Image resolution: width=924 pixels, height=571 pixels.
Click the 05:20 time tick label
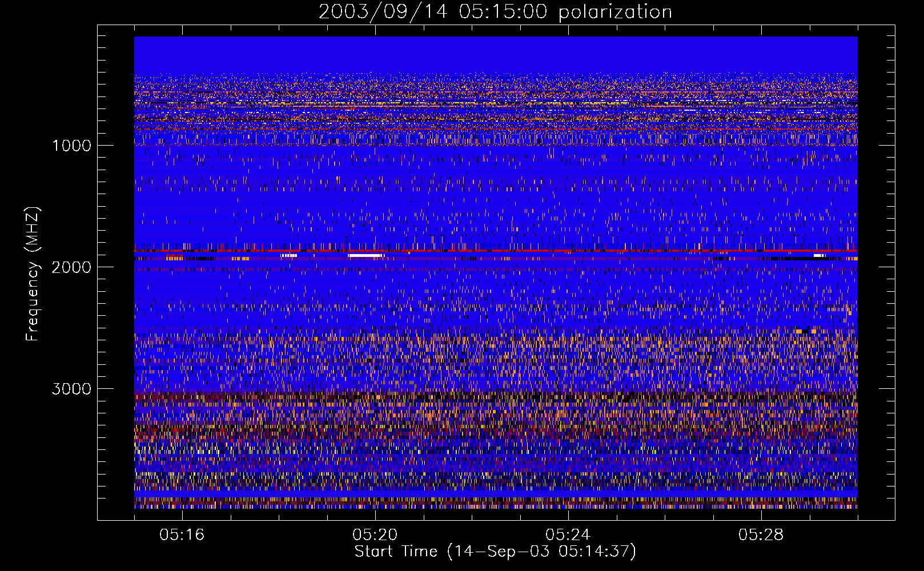(375, 534)
